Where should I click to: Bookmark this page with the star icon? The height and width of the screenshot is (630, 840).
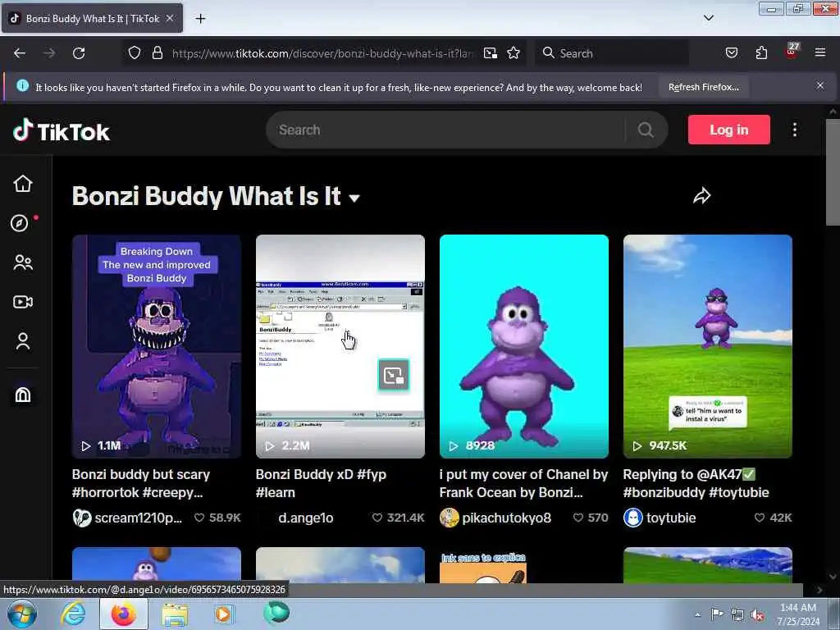point(514,53)
